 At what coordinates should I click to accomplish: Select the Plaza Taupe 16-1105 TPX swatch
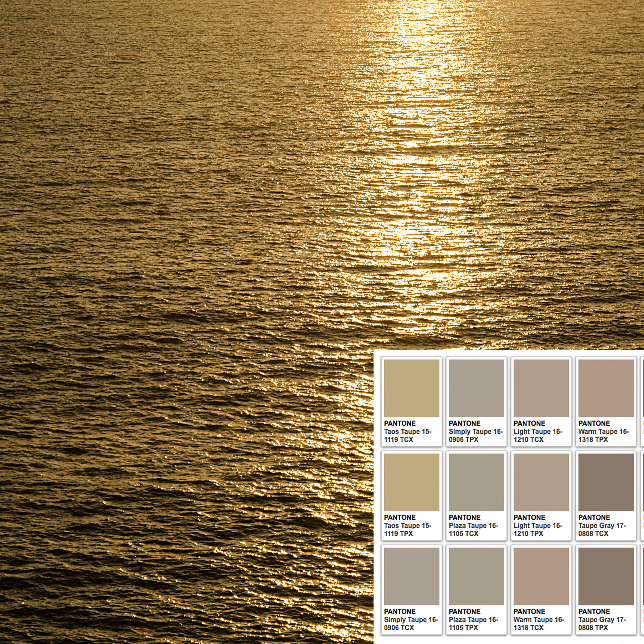pos(476,576)
